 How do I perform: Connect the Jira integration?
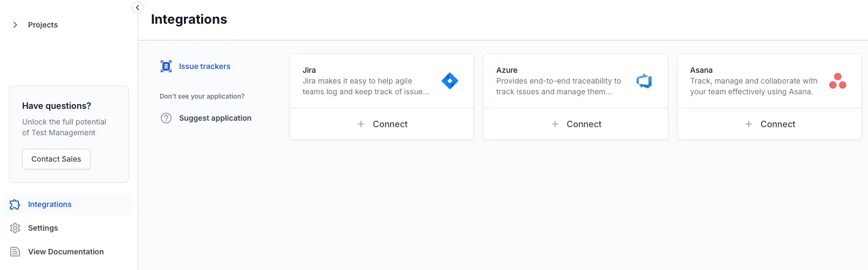382,124
